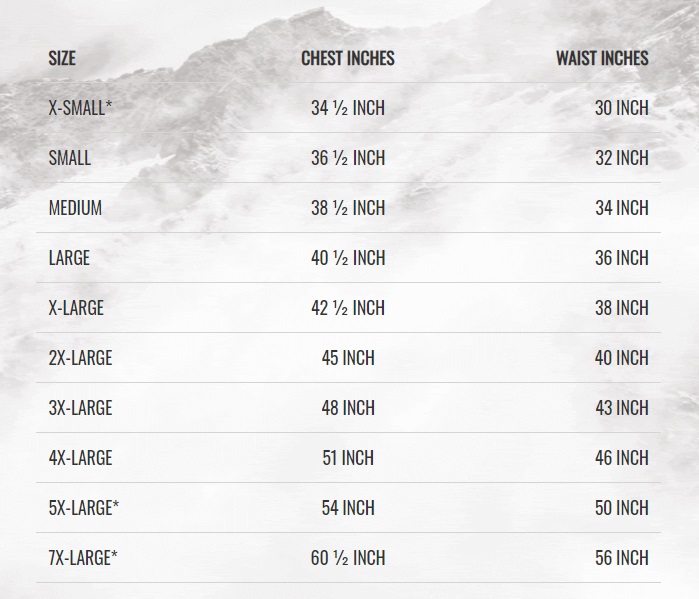Click the 51 INCH chest value
Image resolution: width=699 pixels, height=599 pixels.
348,458
